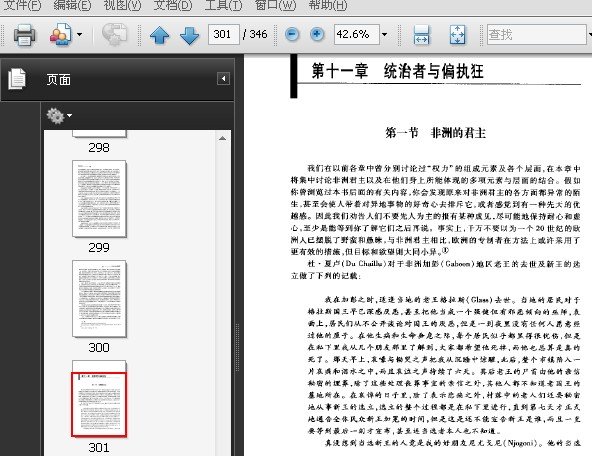592x456 pixels.
Task: Open the 帮助(H) menu
Action: pyautogui.click(x=328, y=5)
